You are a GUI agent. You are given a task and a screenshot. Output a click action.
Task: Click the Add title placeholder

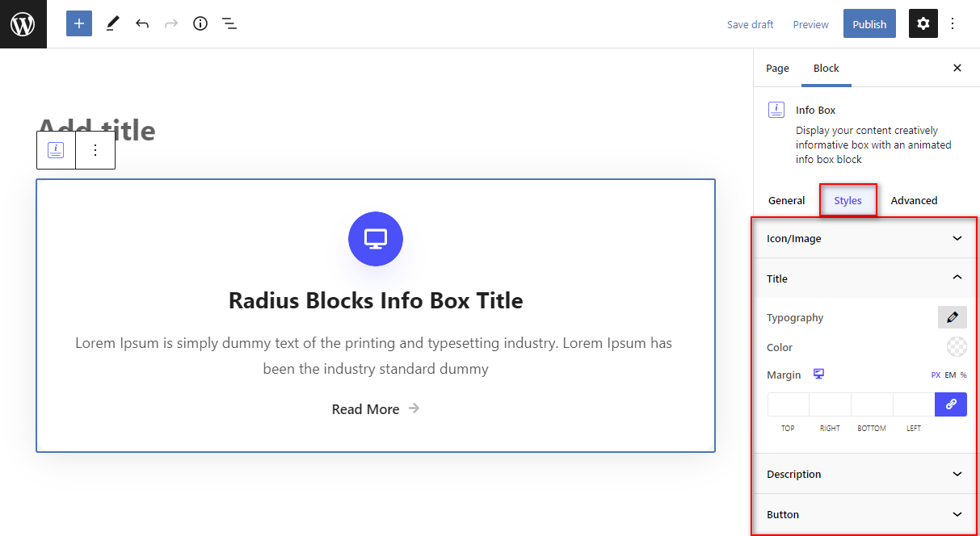[x=96, y=130]
